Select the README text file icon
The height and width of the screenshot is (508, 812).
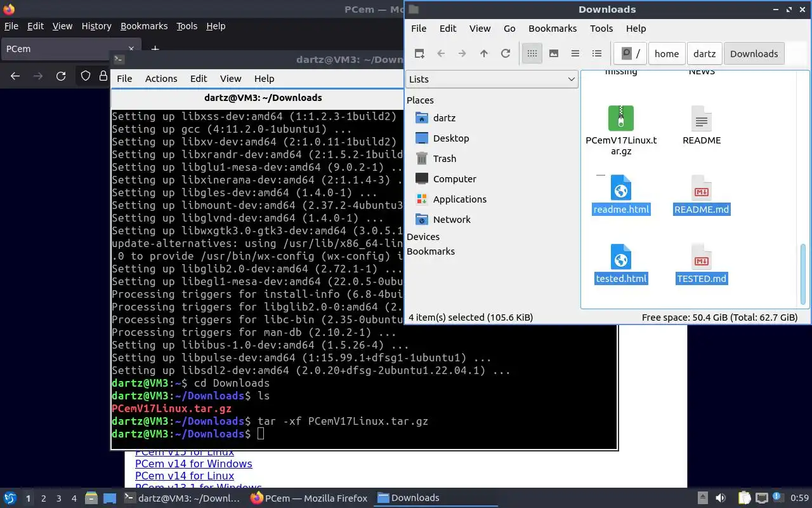coord(701,118)
